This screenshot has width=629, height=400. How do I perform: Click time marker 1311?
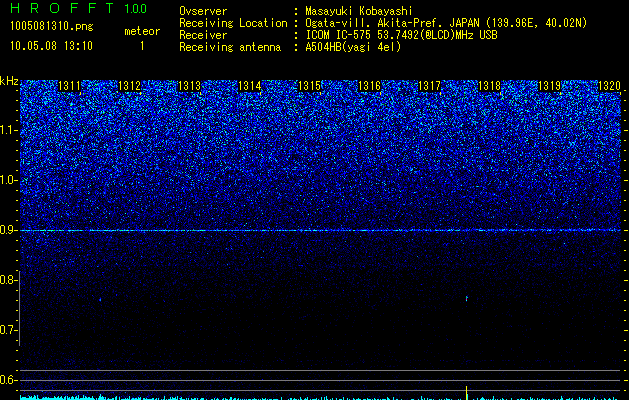pos(69,86)
